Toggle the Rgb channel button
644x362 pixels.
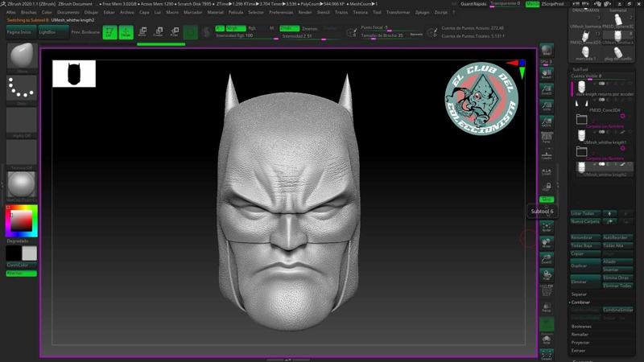click(x=252, y=28)
